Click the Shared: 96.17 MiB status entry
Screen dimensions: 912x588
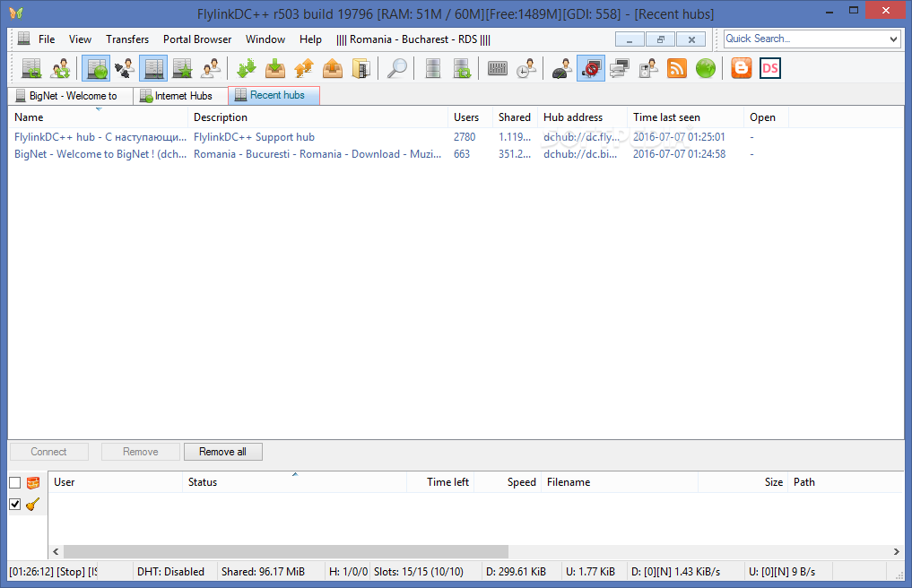[x=271, y=572]
